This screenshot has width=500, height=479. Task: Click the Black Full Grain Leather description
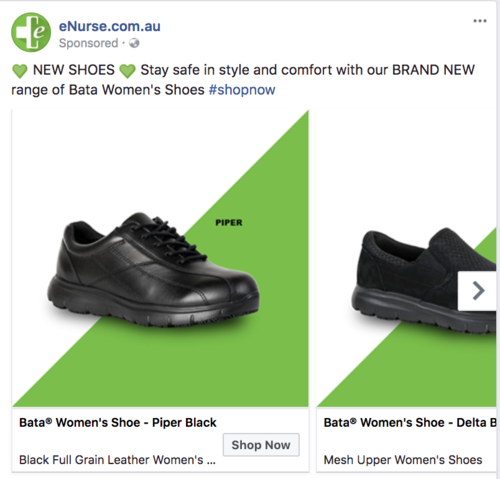(x=117, y=460)
